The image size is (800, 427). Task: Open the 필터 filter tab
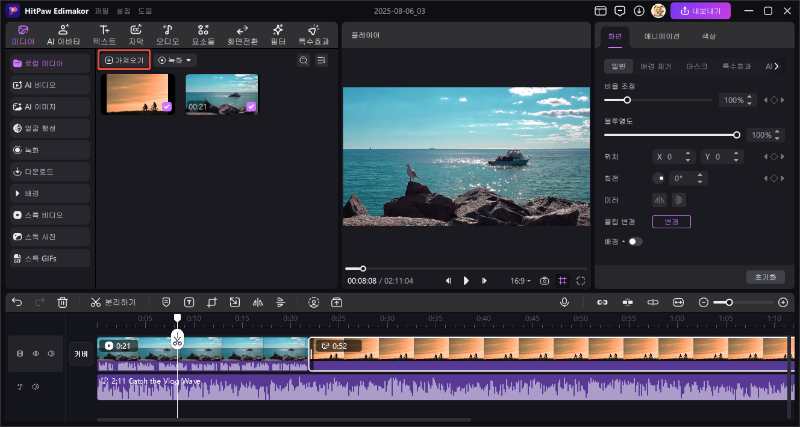tap(278, 35)
